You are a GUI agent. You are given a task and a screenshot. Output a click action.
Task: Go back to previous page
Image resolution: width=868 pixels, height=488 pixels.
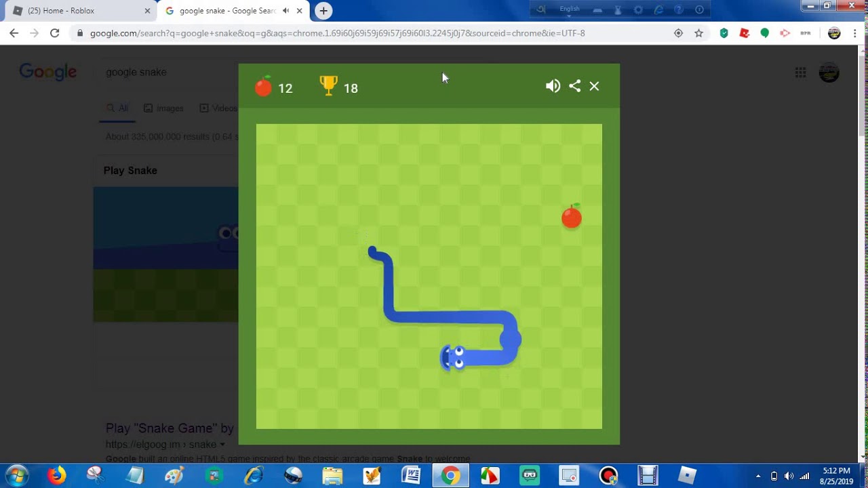point(14,33)
